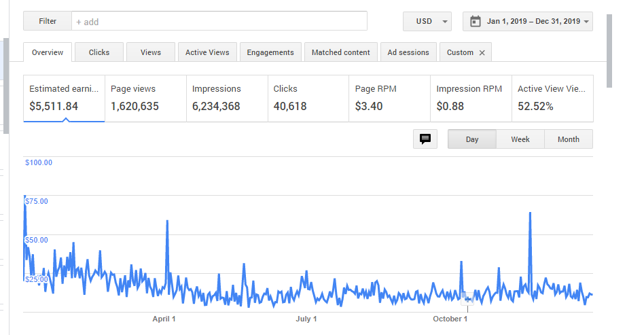Click the calendar icon in date picker
The image size is (644, 335).
click(476, 21)
